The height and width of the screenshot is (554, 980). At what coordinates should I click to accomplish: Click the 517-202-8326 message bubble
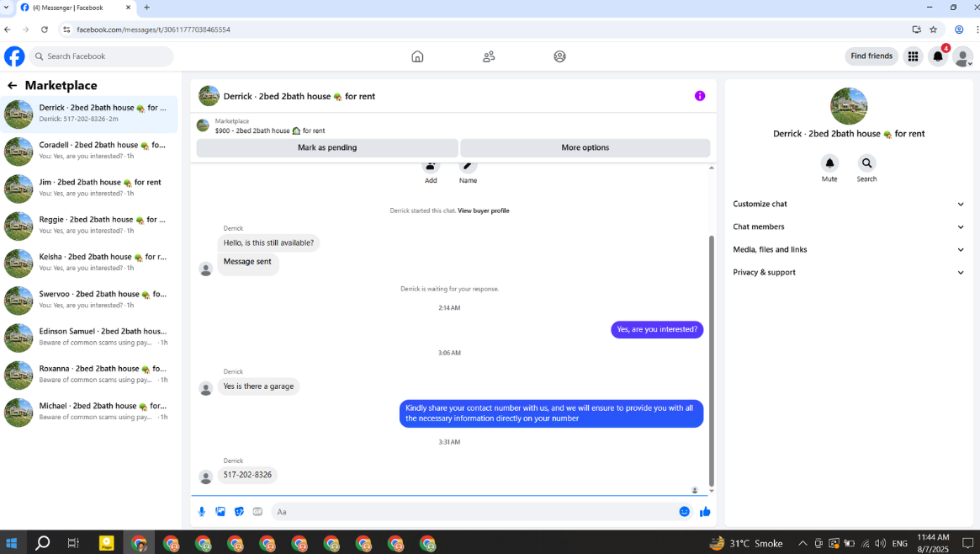pos(247,475)
